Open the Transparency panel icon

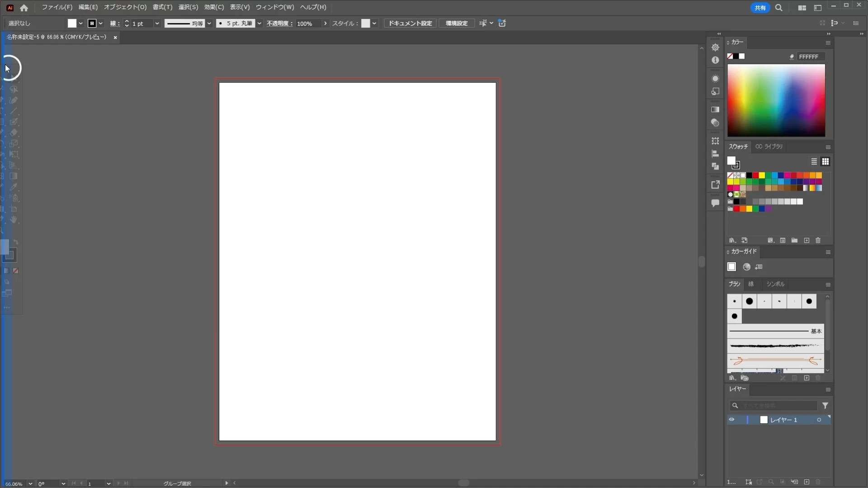[715, 122]
